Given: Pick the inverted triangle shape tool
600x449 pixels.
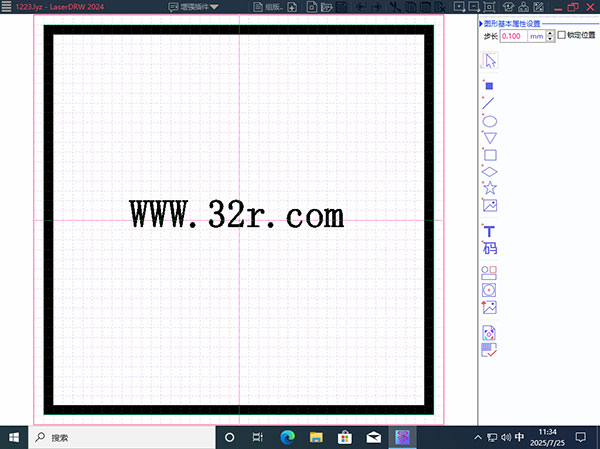Looking at the screenshot, I should click(x=490, y=138).
